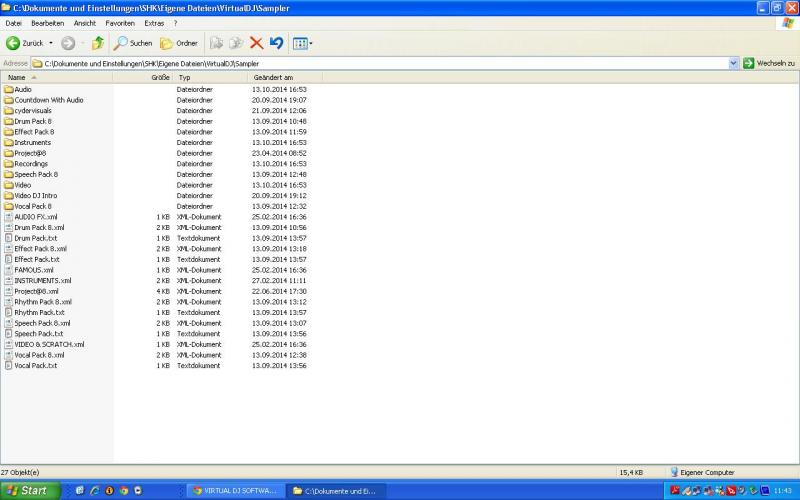Select the Countdown With Audio folder

(x=43, y=100)
